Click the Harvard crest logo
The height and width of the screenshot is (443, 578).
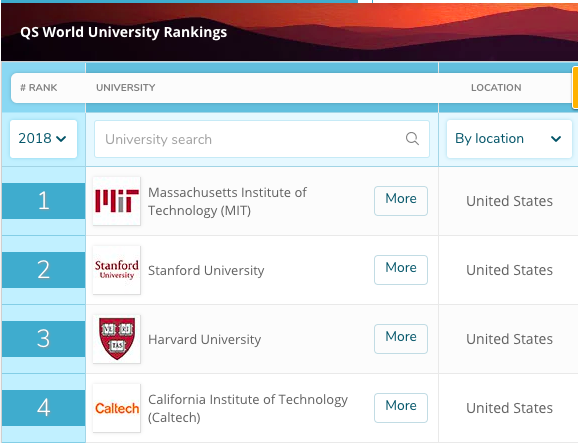point(116,339)
